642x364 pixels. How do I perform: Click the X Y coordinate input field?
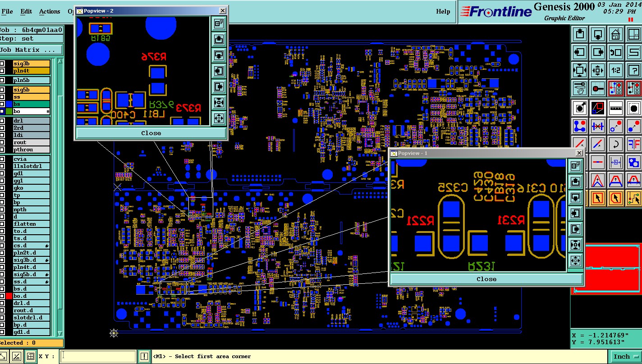[98, 356]
